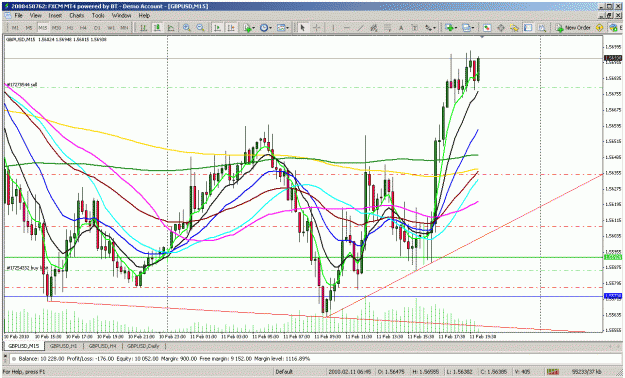
Task: Expand the periods dropdown arrow
Action: coord(270,28)
